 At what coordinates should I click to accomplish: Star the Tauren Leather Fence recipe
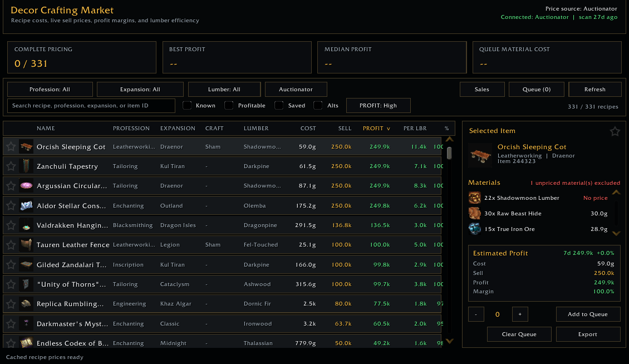click(x=11, y=245)
